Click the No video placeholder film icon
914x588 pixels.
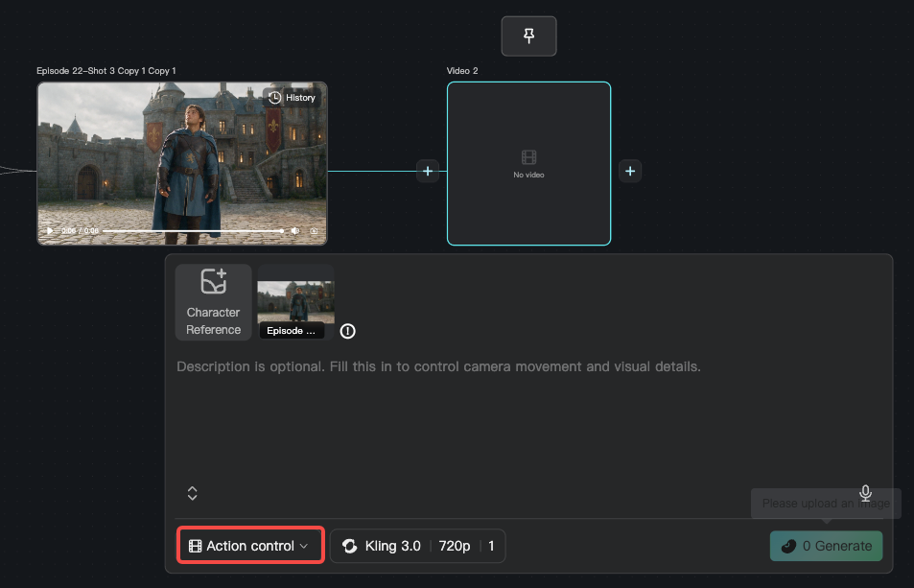coord(528,156)
